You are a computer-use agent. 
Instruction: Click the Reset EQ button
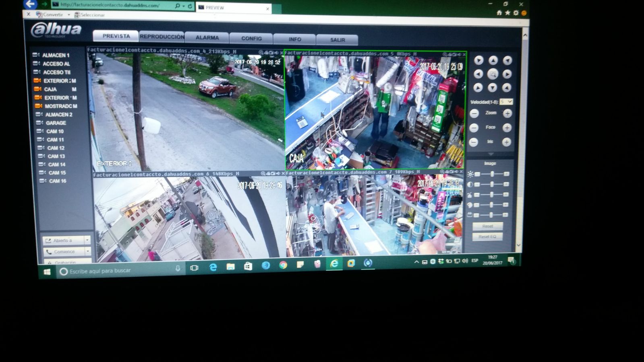coord(487,237)
